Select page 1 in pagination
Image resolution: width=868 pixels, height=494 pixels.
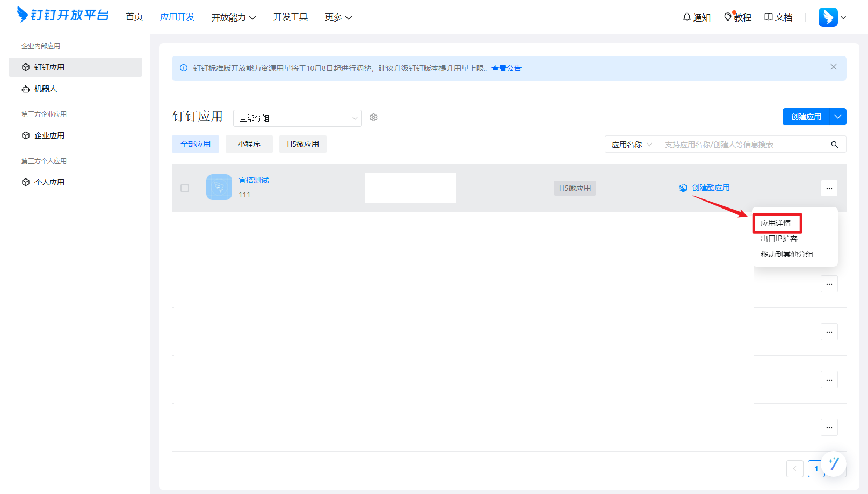click(x=816, y=469)
